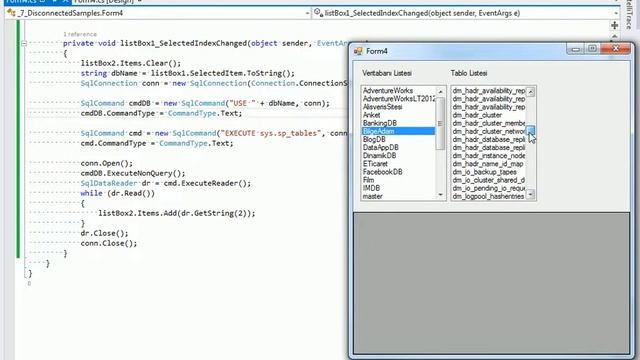
Task: Click the split editor plus icon
Action: (614, 26)
